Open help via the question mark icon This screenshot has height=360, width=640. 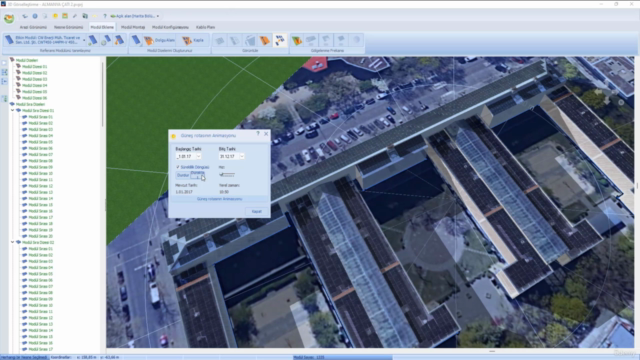[x=105, y=16]
